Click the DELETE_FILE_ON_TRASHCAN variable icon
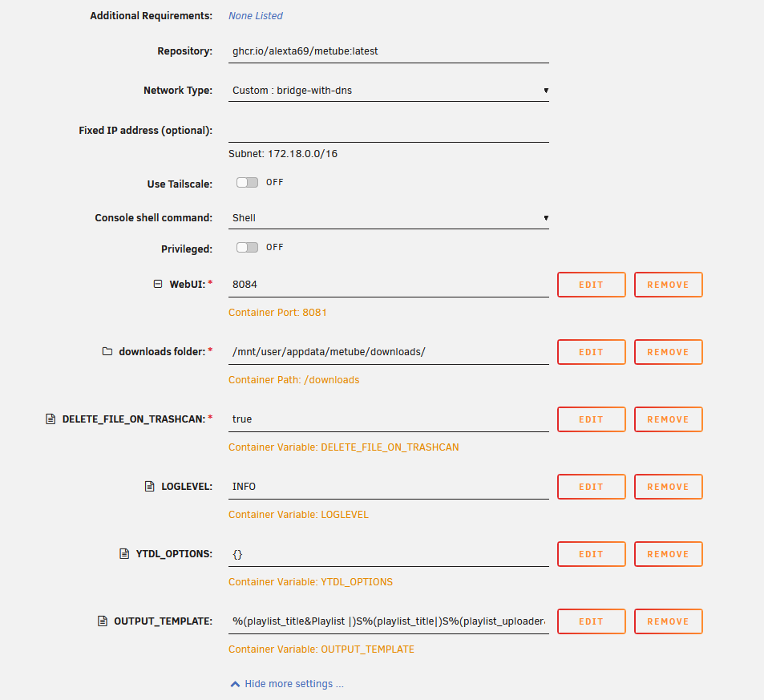Image resolution: width=764 pixels, height=700 pixels. click(51, 419)
